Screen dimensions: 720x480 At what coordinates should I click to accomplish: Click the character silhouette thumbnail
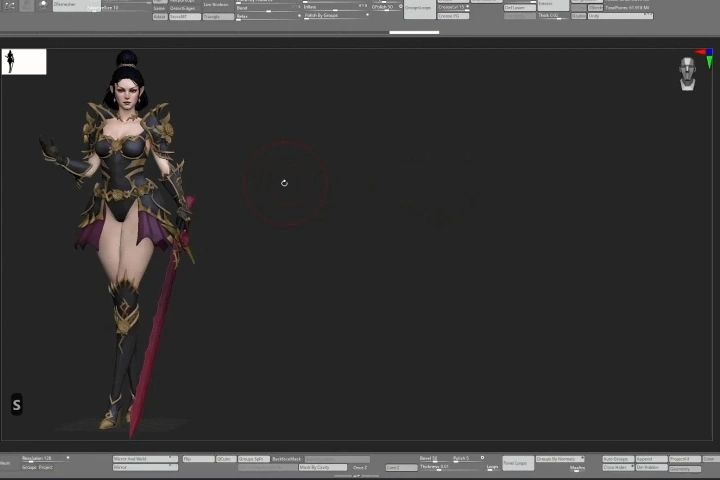(24, 62)
